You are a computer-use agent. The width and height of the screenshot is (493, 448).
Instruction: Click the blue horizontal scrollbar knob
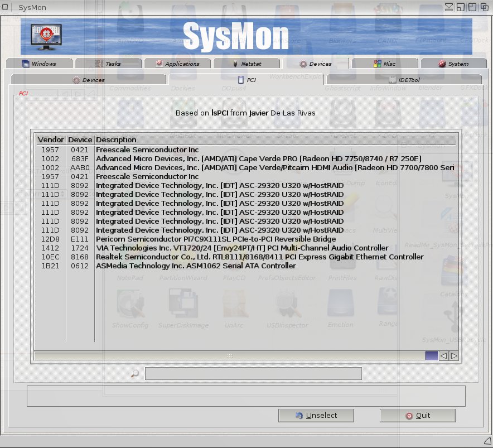tap(432, 356)
